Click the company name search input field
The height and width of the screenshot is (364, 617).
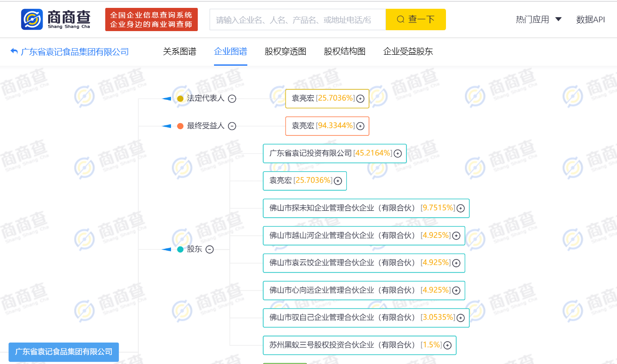(297, 19)
